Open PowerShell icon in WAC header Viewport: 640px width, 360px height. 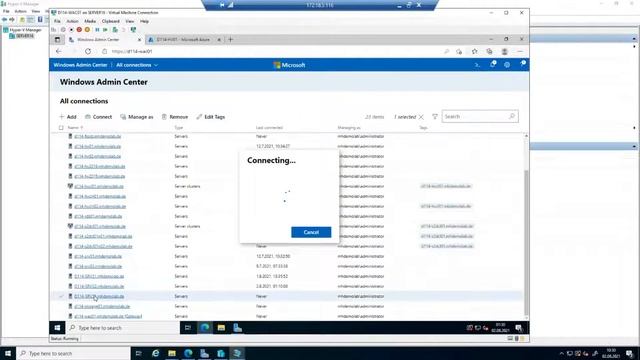(477, 65)
